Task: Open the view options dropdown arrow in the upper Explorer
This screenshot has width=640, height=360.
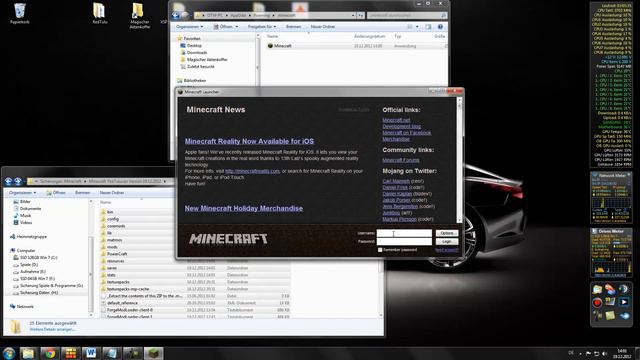Action: coord(417,27)
